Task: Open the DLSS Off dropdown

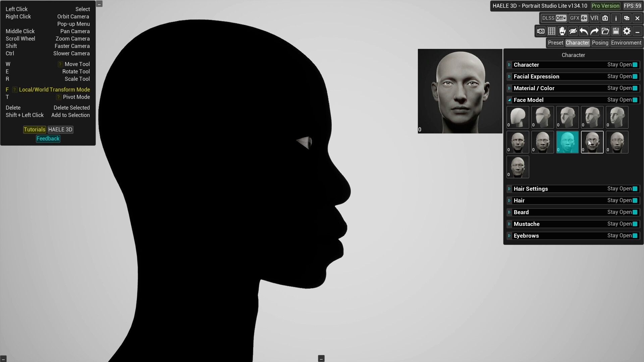Action: tap(561, 18)
